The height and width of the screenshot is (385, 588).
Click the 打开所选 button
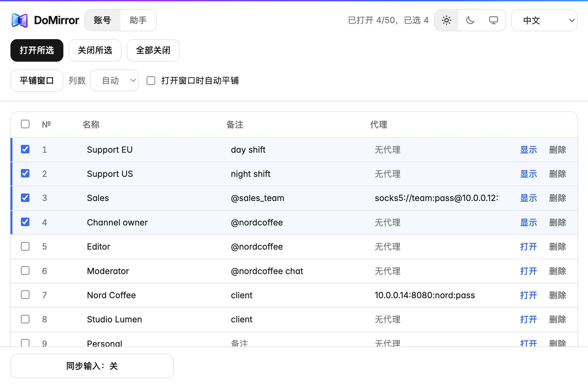(37, 50)
